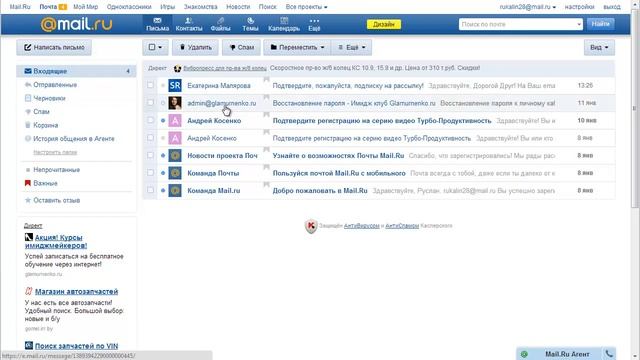
Task: Click the Настроить папки link
Action: pyautogui.click(x=55, y=152)
